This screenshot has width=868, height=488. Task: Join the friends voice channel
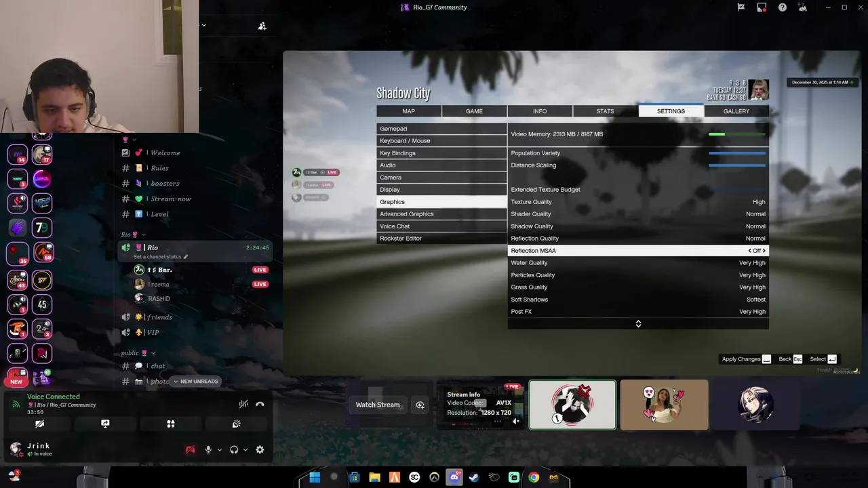(x=159, y=317)
